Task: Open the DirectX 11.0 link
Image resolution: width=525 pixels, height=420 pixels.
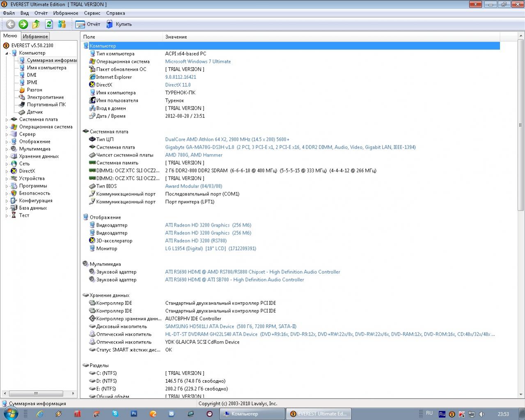Action: click(x=178, y=85)
